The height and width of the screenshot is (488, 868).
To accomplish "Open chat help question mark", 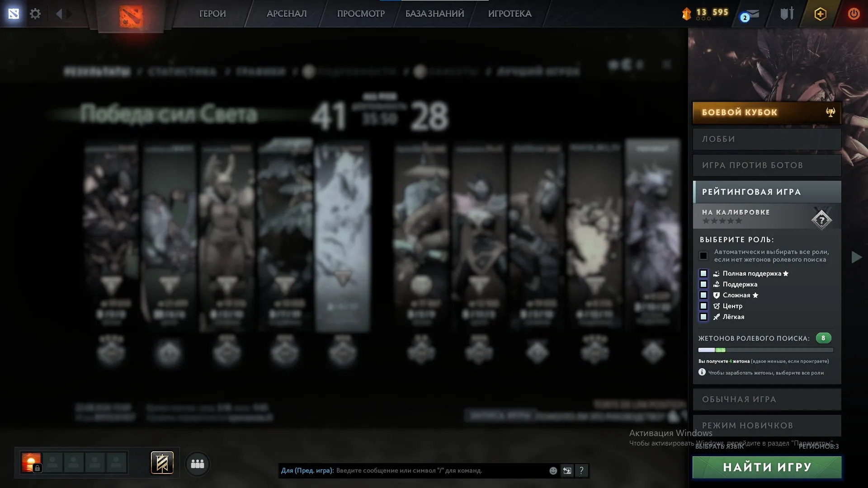I will pos(581,470).
